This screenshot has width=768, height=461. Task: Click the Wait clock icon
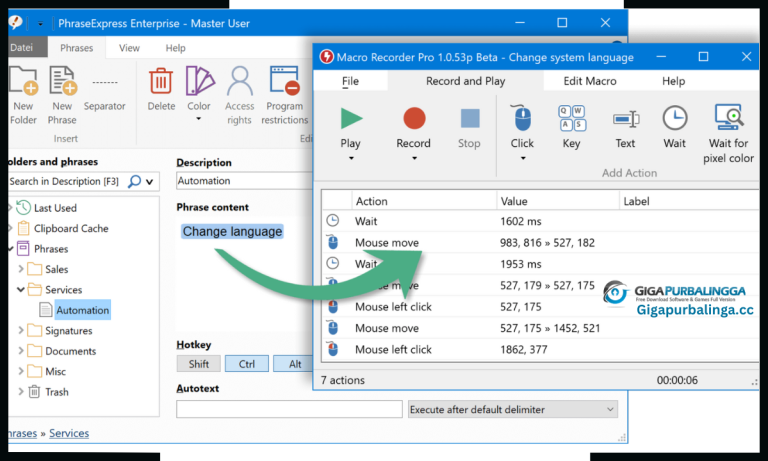click(x=674, y=119)
